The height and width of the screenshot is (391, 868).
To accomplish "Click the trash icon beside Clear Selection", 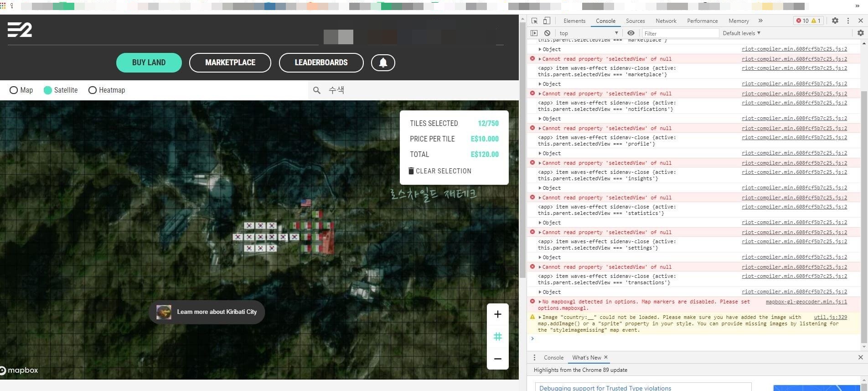I will pyautogui.click(x=411, y=171).
